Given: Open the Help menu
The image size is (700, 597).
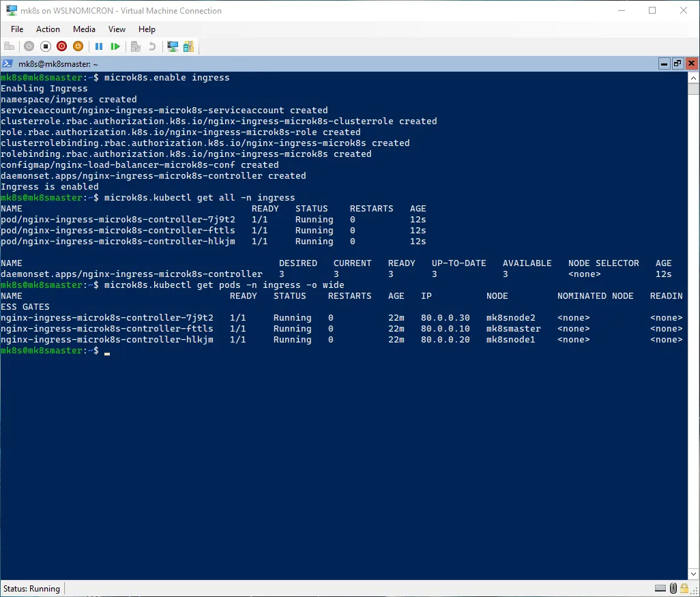Looking at the screenshot, I should point(147,29).
